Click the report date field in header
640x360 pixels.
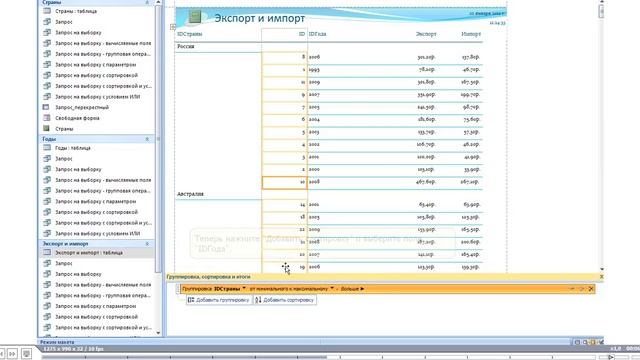487,13
